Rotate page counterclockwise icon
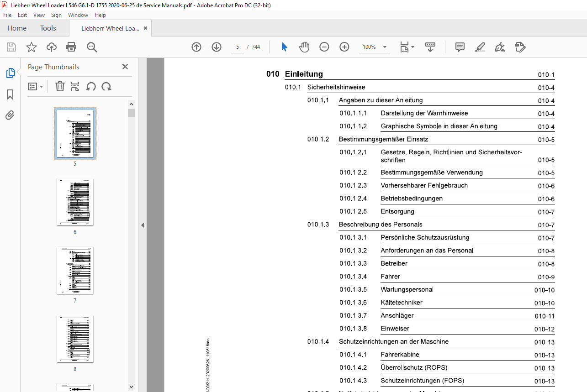This screenshot has width=587, height=392. pos(91,86)
